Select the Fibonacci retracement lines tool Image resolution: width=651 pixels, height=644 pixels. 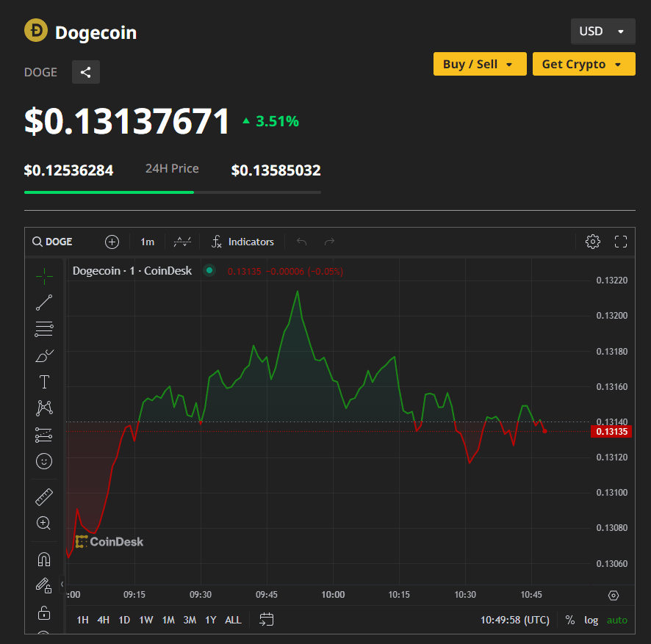pos(44,329)
